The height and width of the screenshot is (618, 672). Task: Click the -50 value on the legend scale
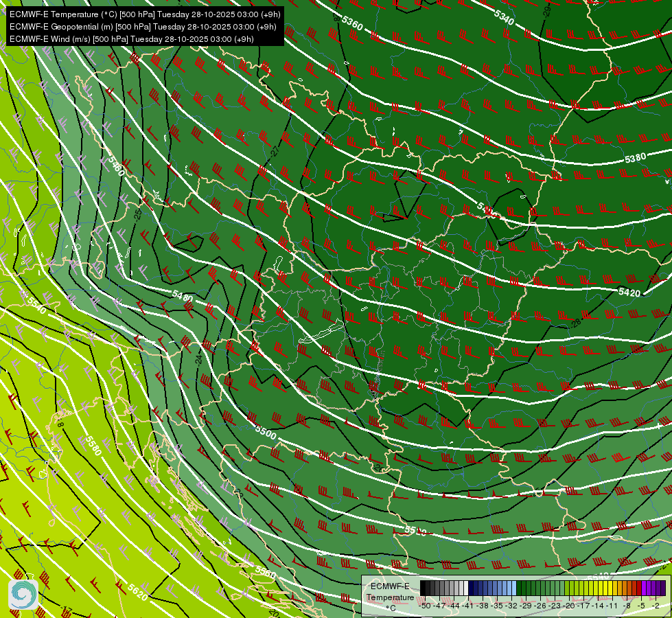pos(425,606)
